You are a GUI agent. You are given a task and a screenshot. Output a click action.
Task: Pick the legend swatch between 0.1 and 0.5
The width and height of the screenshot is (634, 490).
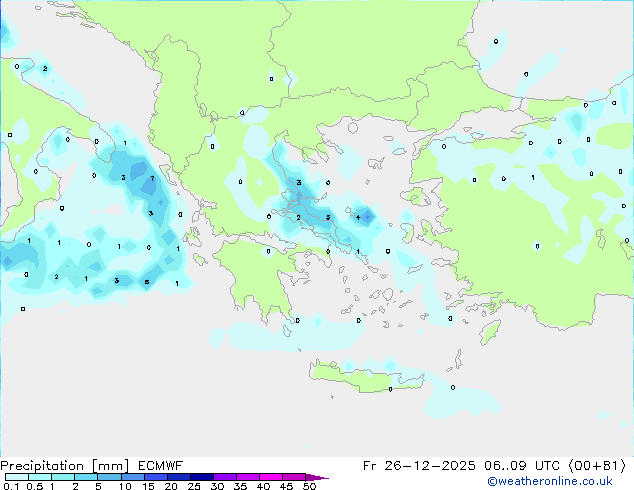point(17,477)
